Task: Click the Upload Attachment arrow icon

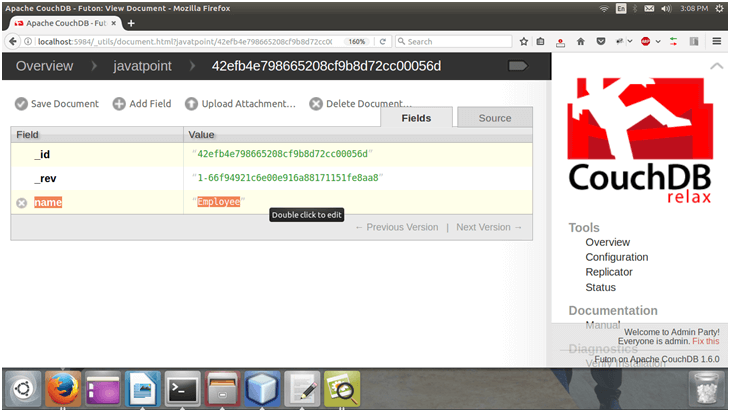Action: coord(191,104)
